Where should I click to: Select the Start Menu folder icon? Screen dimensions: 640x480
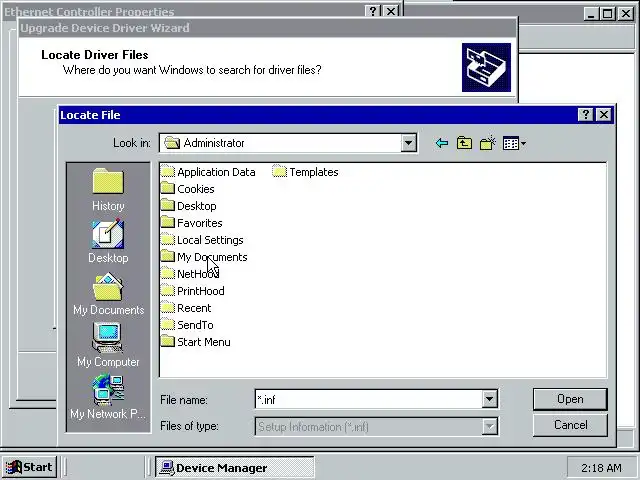point(167,342)
